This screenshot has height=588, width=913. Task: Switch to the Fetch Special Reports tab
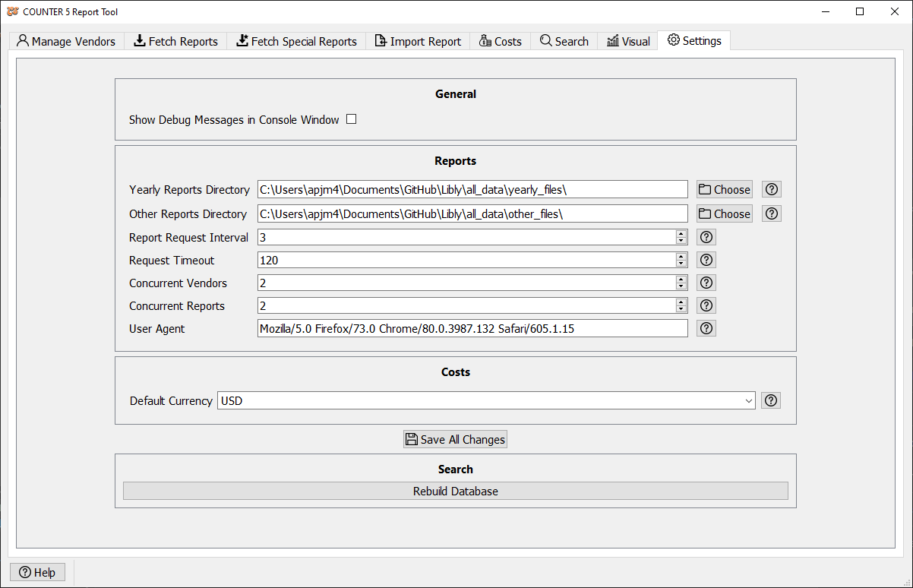[x=296, y=40]
